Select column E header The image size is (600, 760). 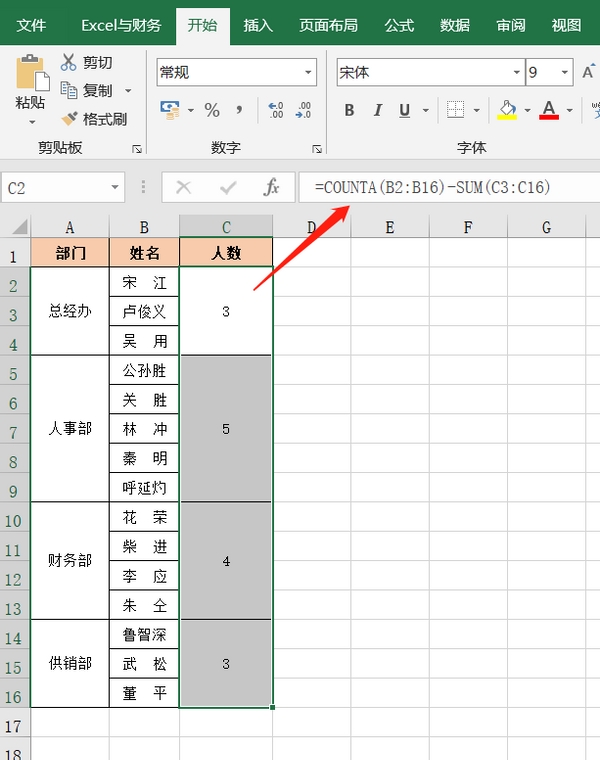[x=390, y=227]
